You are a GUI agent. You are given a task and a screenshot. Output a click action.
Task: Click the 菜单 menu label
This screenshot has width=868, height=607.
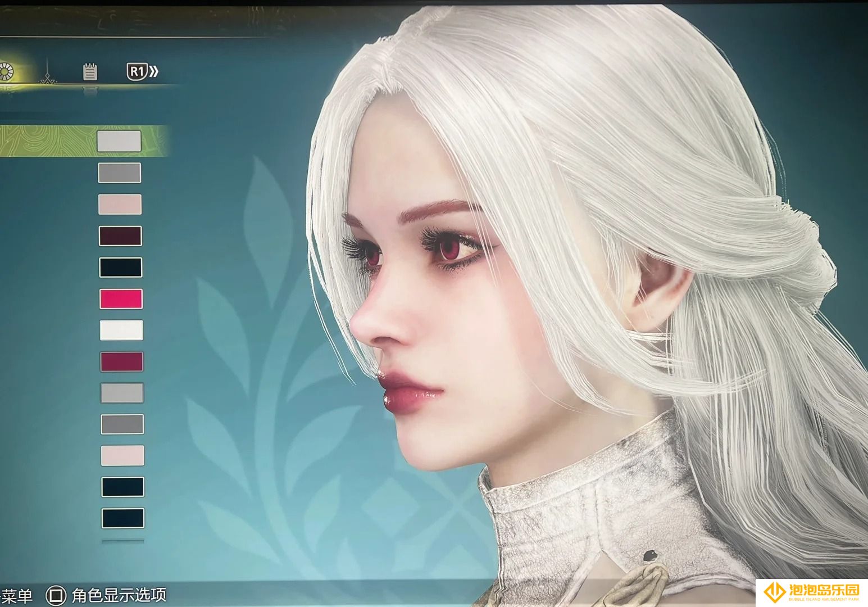pyautogui.click(x=17, y=595)
